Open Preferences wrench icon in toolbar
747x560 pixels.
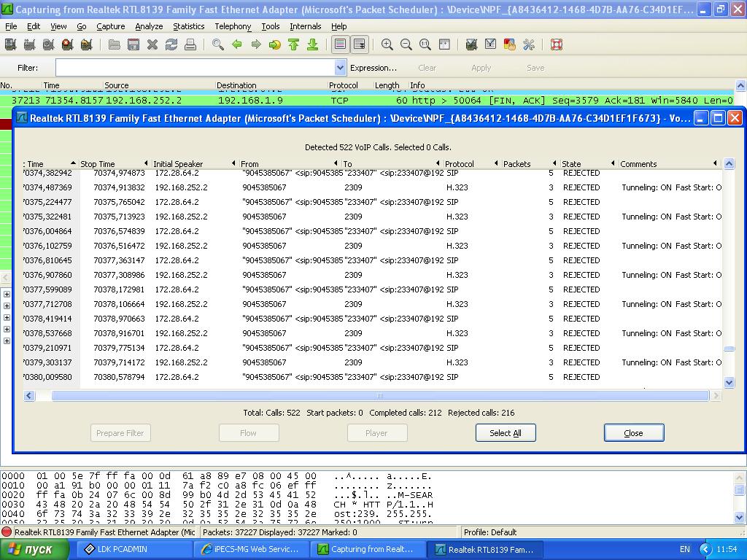529,45
